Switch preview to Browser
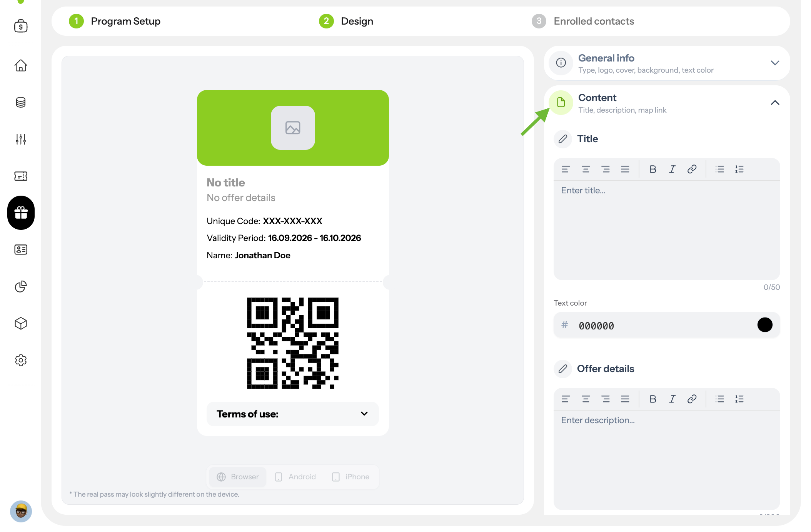Viewport: 811px width, 532px height. pyautogui.click(x=238, y=477)
